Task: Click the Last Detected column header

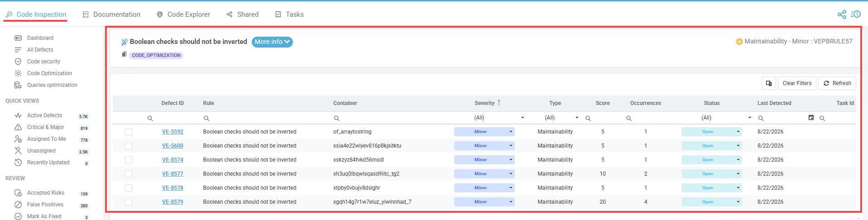Action: 774,103
